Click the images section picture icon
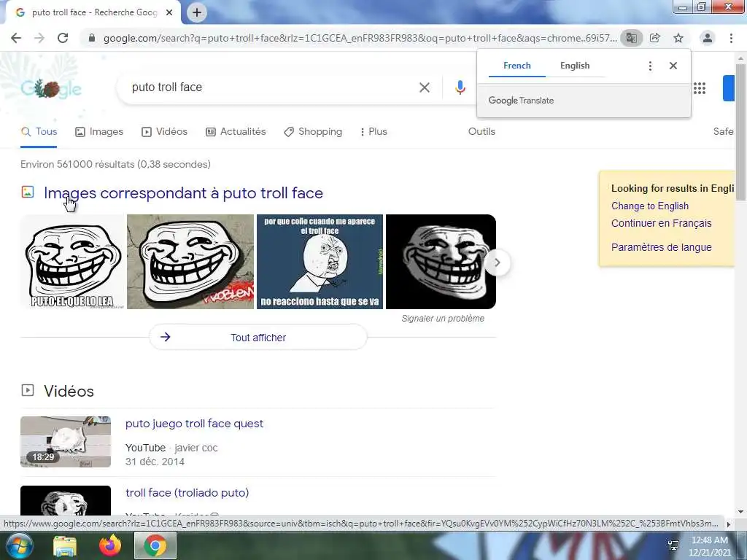This screenshot has width=747, height=560. (x=28, y=192)
